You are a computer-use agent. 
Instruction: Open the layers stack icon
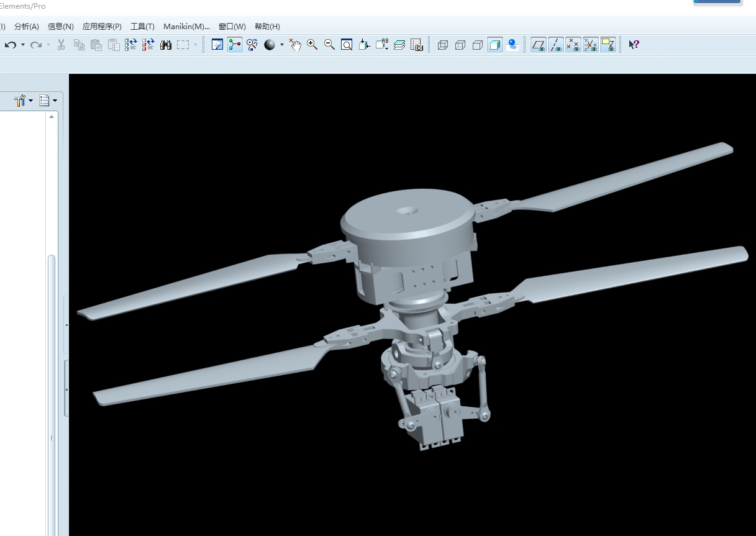point(399,45)
